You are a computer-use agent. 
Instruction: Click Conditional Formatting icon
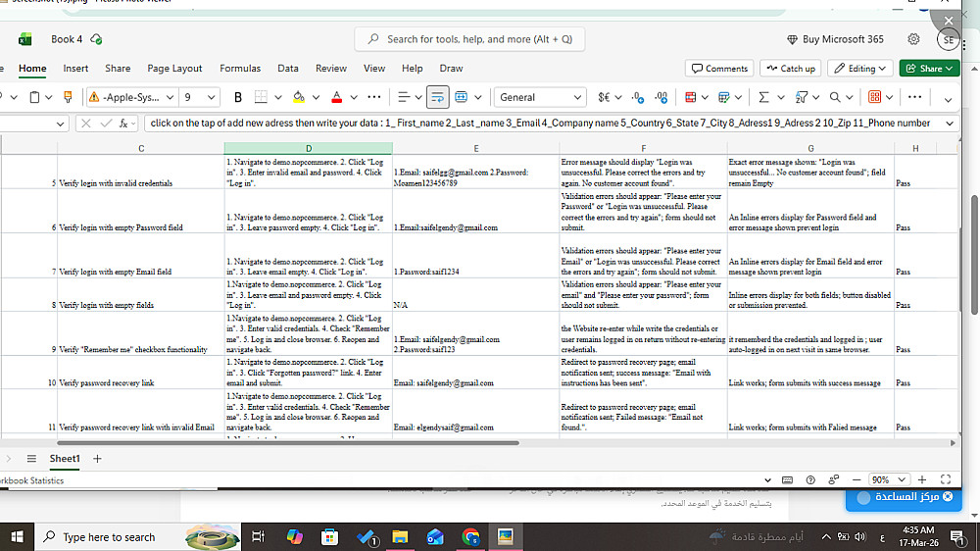(690, 98)
